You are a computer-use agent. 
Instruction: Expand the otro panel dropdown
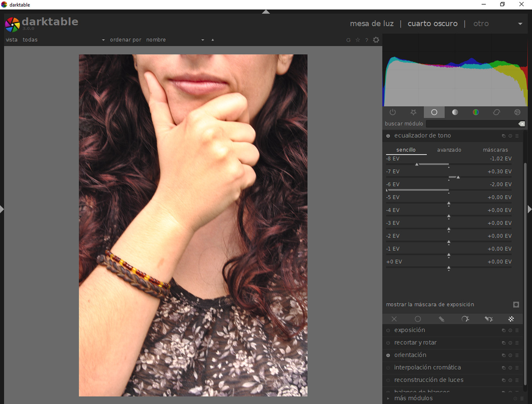[520, 23]
